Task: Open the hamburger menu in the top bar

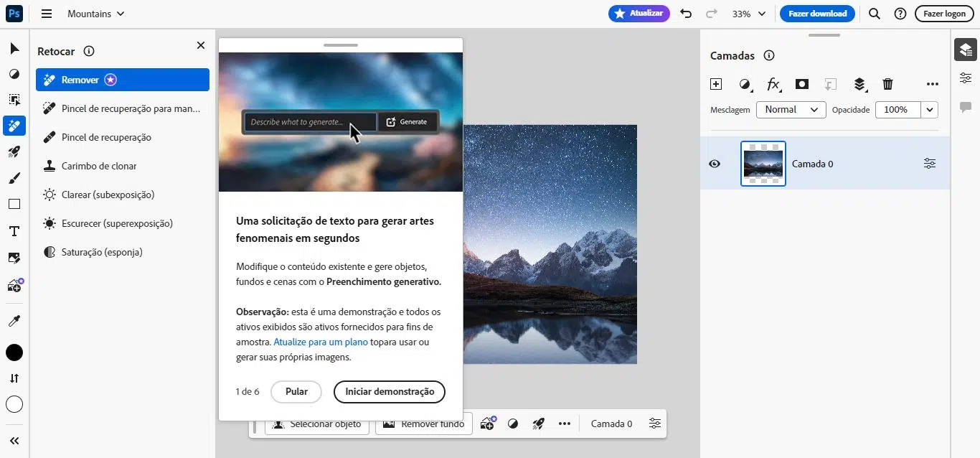Action: coord(46,13)
